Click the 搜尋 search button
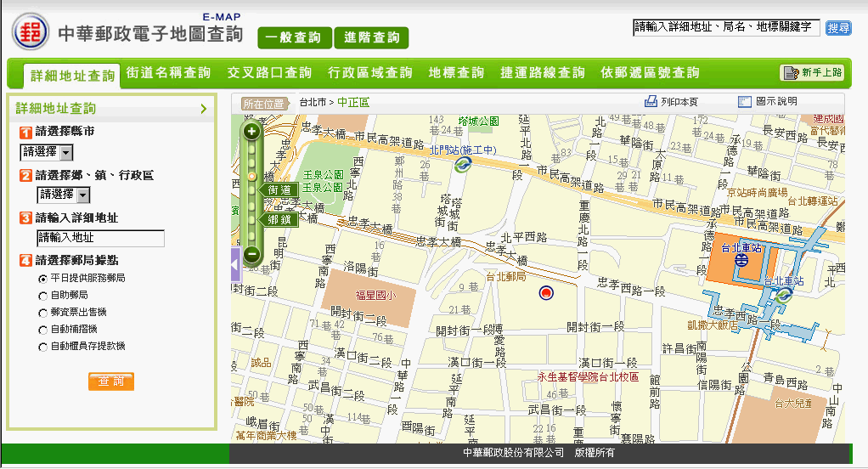868x469 pixels. (838, 28)
